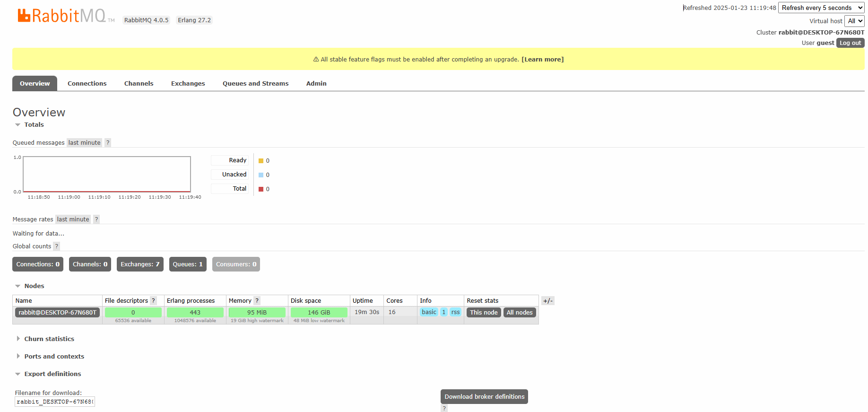The width and height of the screenshot is (868, 412).
Task: Click the Refreshed 2025-01-23 11:19:48 timestamp
Action: [x=729, y=8]
